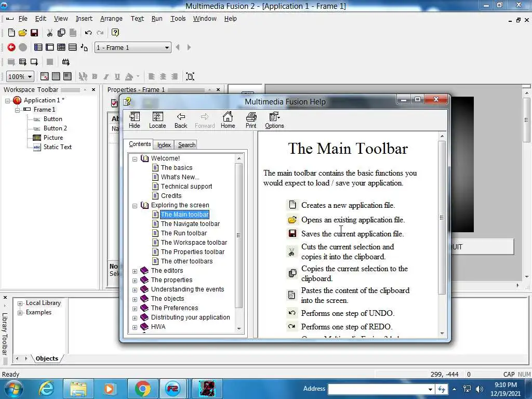Open Technical support help topic
Image resolution: width=532 pixels, height=399 pixels.
pos(187,187)
